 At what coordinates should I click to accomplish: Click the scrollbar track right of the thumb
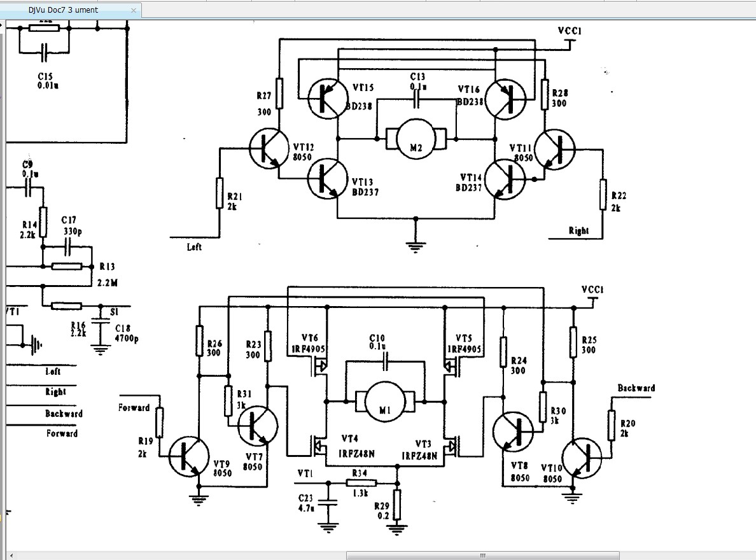[x=687, y=556]
